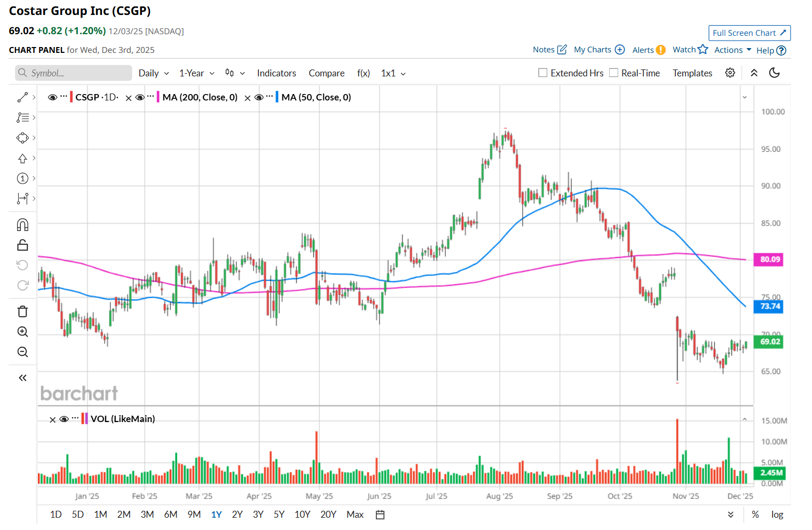Click the zoom in magnifier icon
Screen dimensions: 812x530
tap(22, 332)
